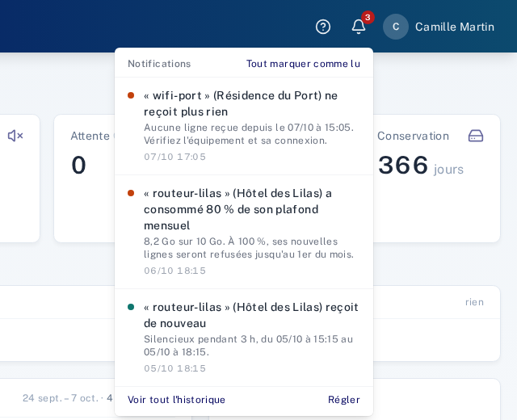Click the orange unread dot for wifi-port
Image resolution: width=517 pixels, height=420 pixels.
[131, 95]
